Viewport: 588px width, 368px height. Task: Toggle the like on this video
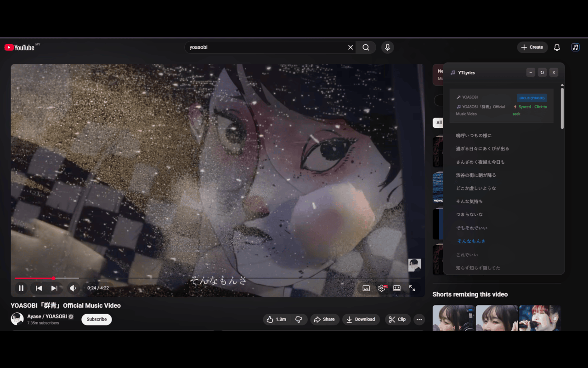pos(276,319)
